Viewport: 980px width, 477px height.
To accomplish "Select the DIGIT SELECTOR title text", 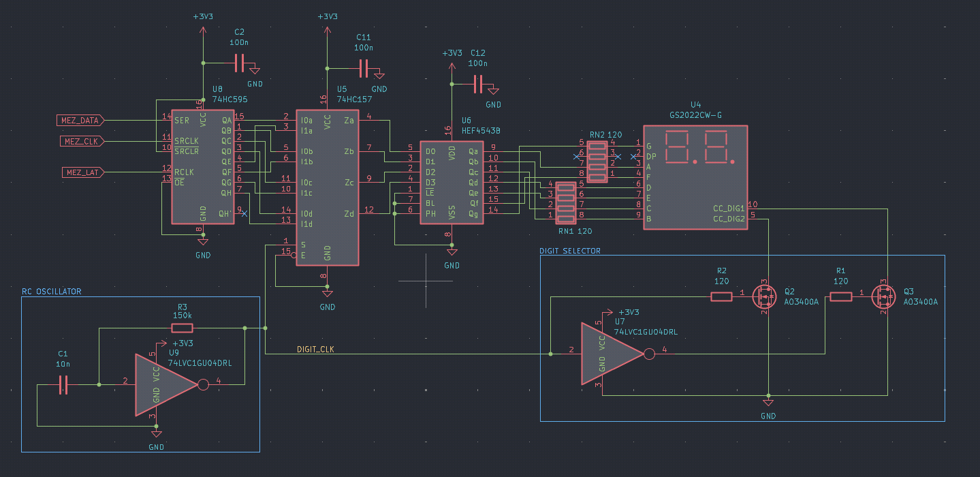I will coord(571,251).
